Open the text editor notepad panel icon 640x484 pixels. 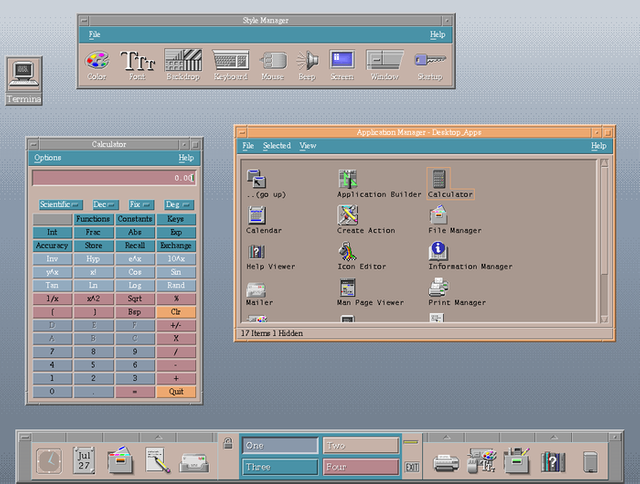158,460
